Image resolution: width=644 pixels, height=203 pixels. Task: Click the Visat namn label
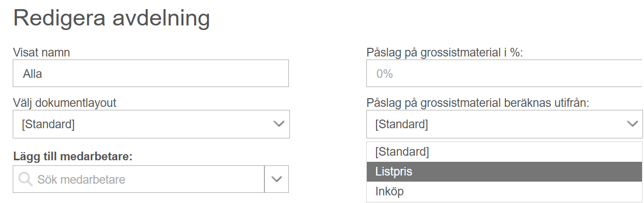(41, 52)
